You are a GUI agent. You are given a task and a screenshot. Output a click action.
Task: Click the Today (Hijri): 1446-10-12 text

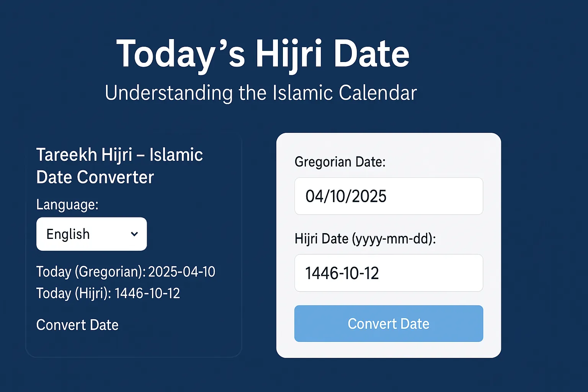pyautogui.click(x=108, y=293)
